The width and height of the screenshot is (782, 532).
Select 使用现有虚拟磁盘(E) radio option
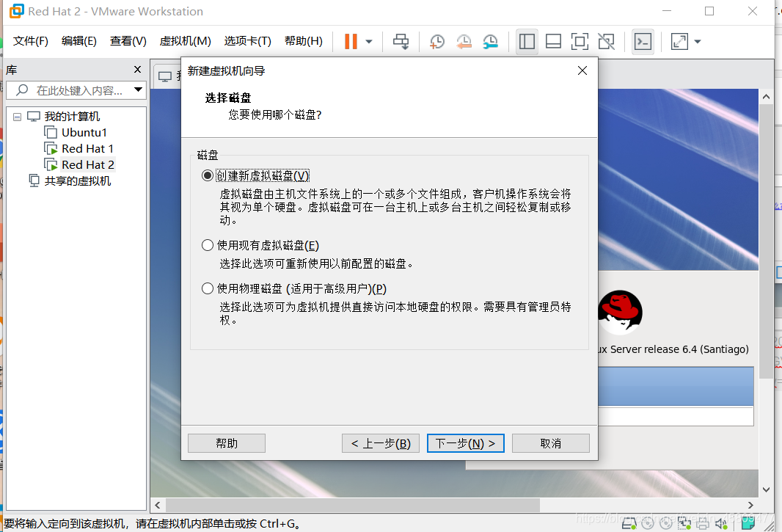click(x=207, y=245)
